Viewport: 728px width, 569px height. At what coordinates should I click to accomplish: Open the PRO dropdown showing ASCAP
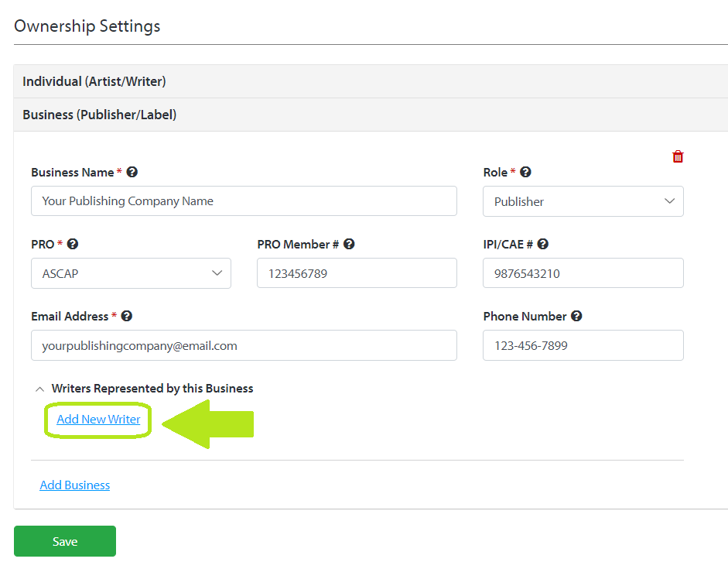click(131, 273)
